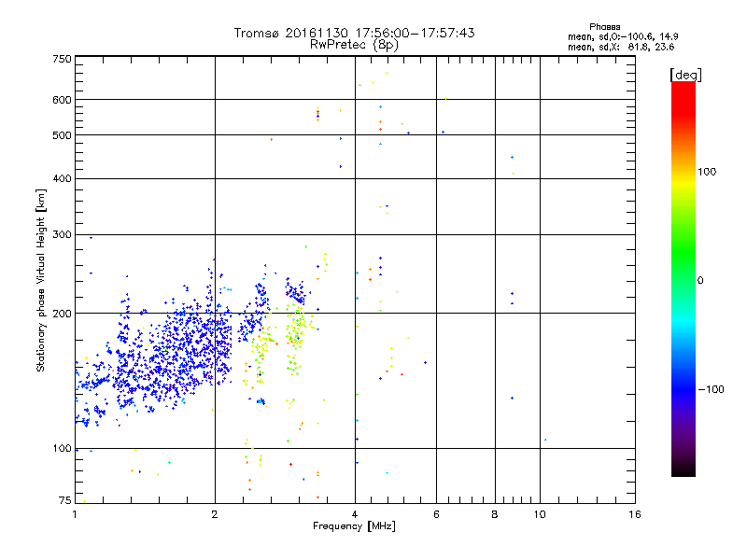Click the 300 tick on the height axis
The image size is (747, 560).
point(62,234)
